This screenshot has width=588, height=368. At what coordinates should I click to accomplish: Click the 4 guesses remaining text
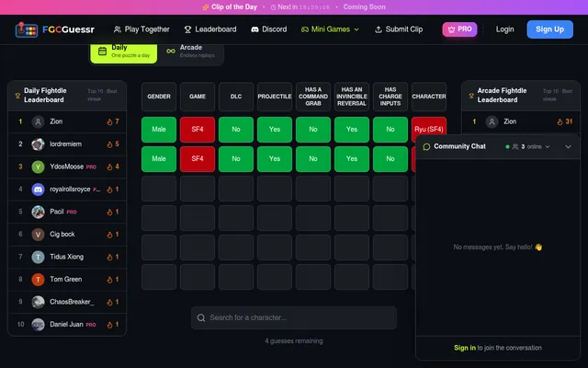coord(294,341)
